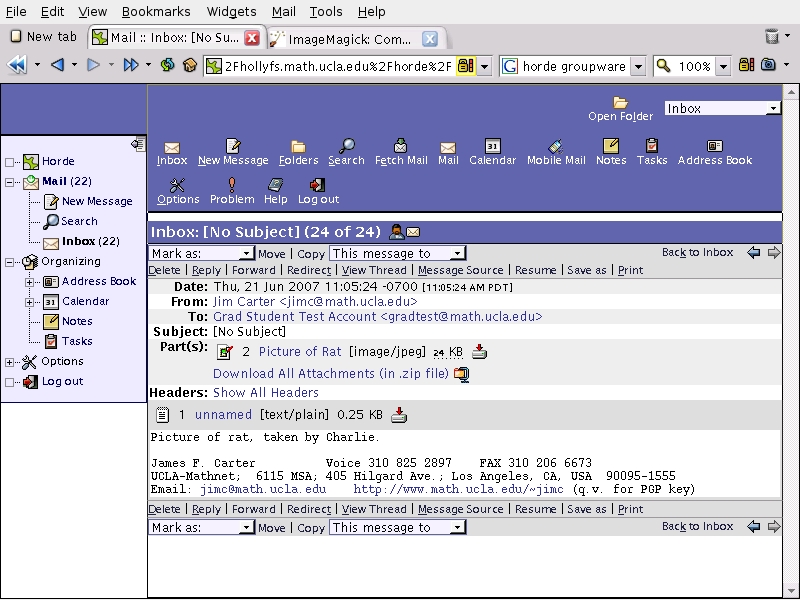Screen dimensions: 800x600
Task: Click the Show All Headers link
Action: click(x=266, y=393)
